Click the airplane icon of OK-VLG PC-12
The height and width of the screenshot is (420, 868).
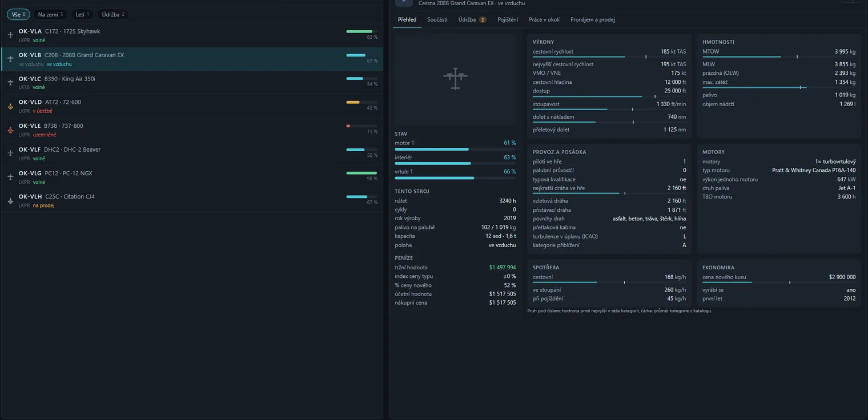[10, 177]
